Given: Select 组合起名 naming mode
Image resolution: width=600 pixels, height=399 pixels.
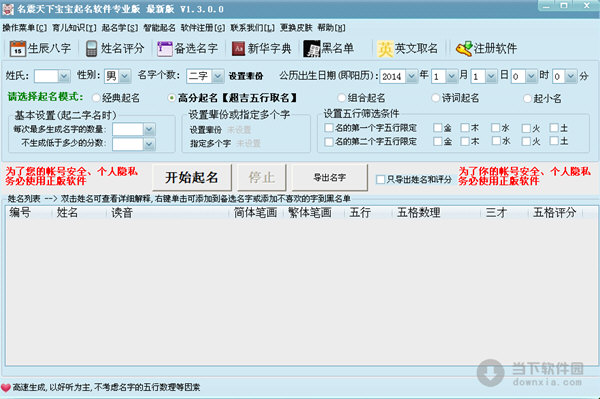Looking at the screenshot, I should 341,98.
